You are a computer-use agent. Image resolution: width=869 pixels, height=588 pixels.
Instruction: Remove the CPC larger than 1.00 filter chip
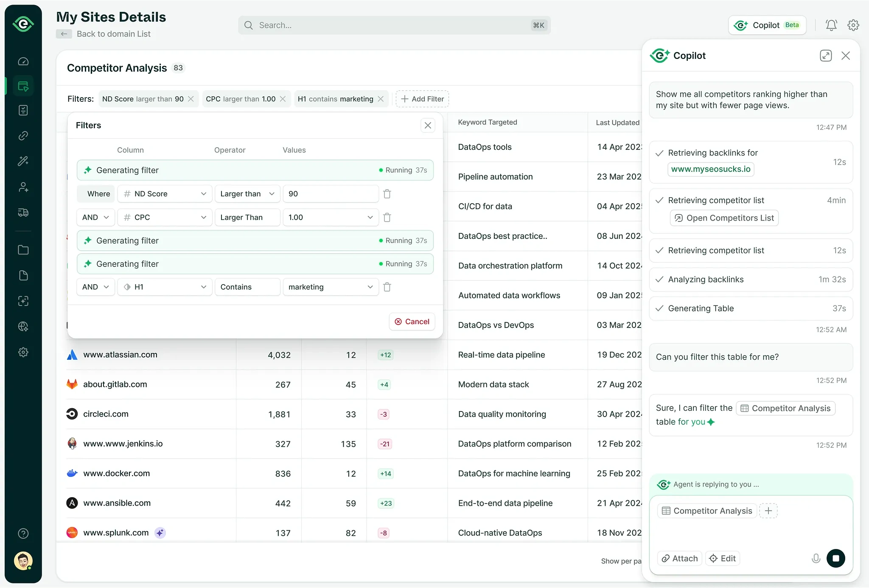click(283, 99)
